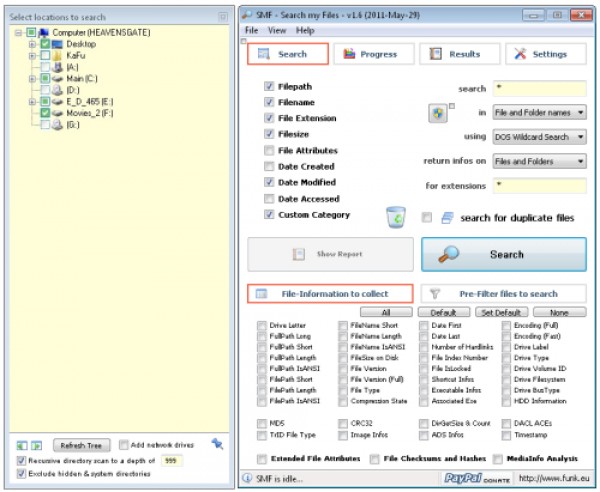Expand the Desktop tree node
600x492 pixels.
pyautogui.click(x=32, y=44)
